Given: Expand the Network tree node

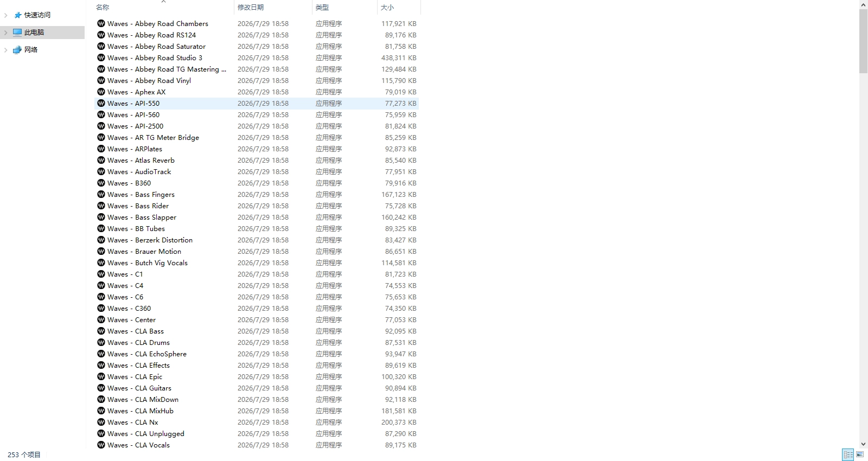Looking at the screenshot, I should [6, 50].
